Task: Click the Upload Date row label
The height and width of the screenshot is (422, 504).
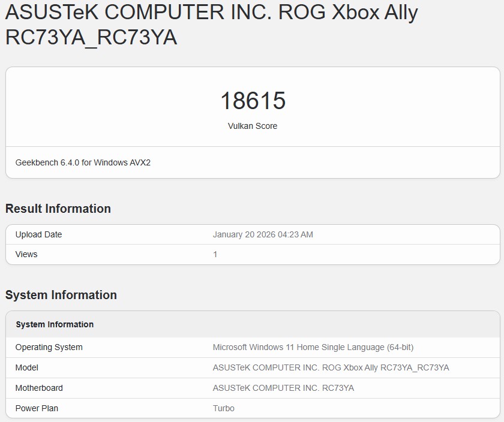Action: click(38, 234)
